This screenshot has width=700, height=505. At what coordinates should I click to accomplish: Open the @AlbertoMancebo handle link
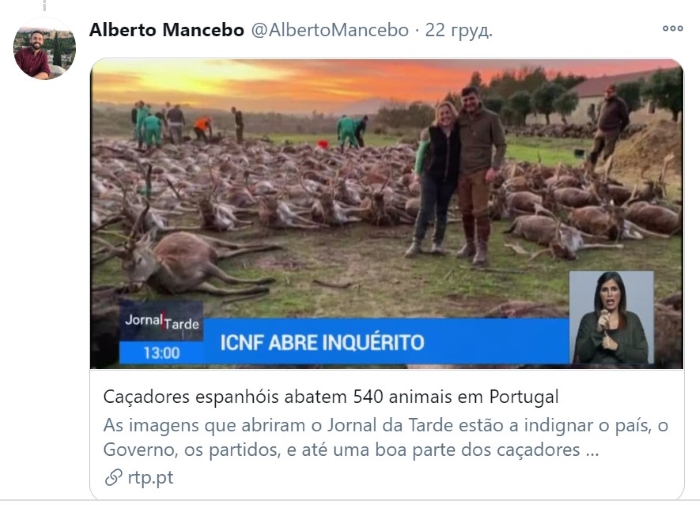tap(329, 30)
